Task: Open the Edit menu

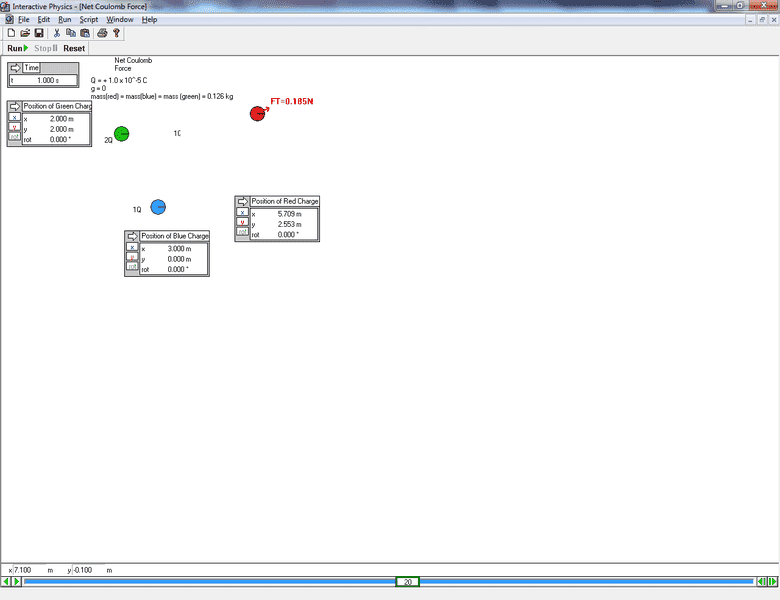Action: [44, 19]
